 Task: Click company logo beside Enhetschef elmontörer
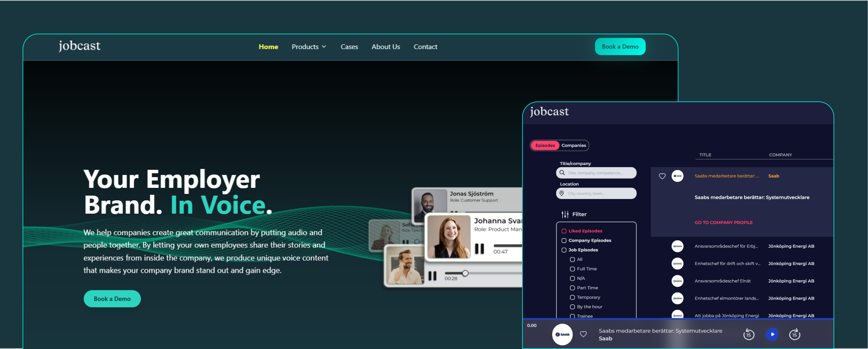pyautogui.click(x=678, y=298)
